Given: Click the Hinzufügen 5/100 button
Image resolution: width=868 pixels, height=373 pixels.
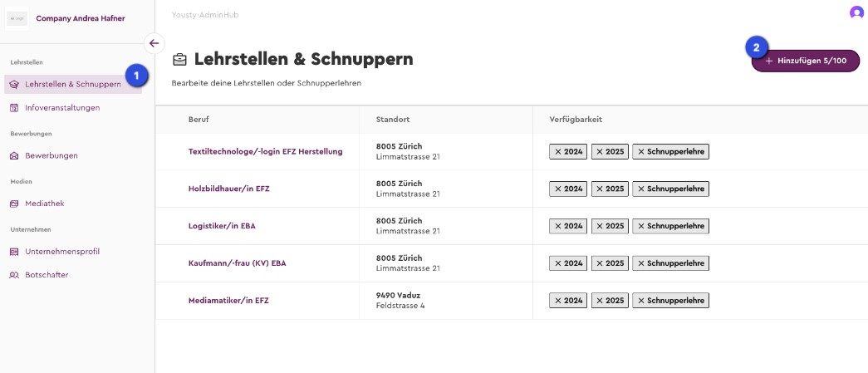Looking at the screenshot, I should (806, 61).
